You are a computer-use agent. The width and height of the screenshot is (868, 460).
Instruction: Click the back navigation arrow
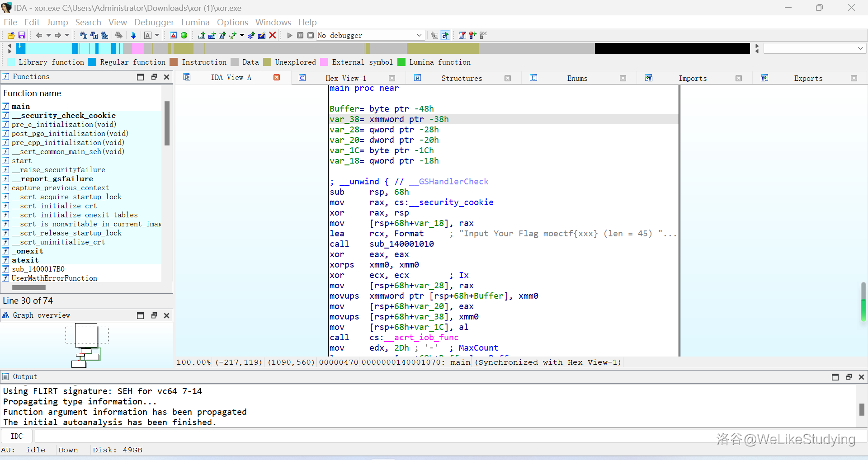coord(39,35)
